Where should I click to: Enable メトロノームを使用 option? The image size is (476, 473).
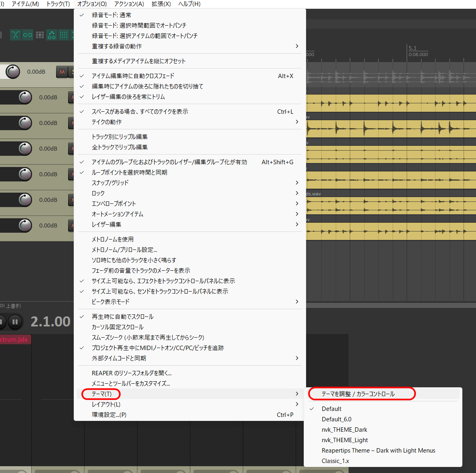click(113, 239)
